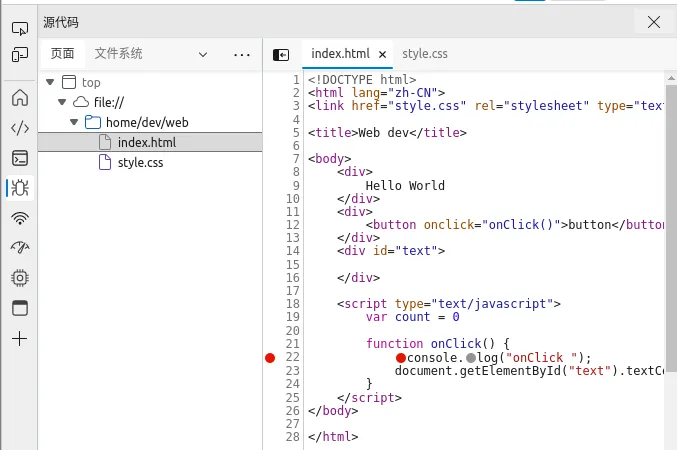Open the Application panel icon
The image size is (677, 450).
(x=20, y=308)
